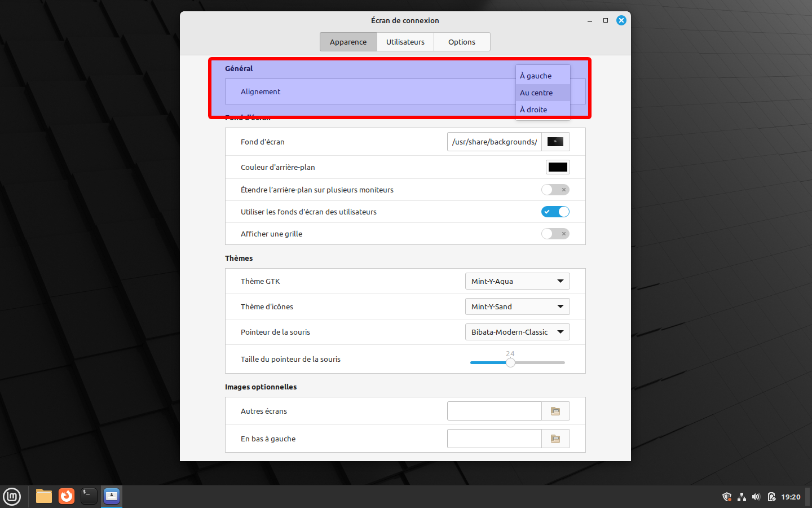Open the volume control in the tray
812x508 pixels.
point(756,497)
